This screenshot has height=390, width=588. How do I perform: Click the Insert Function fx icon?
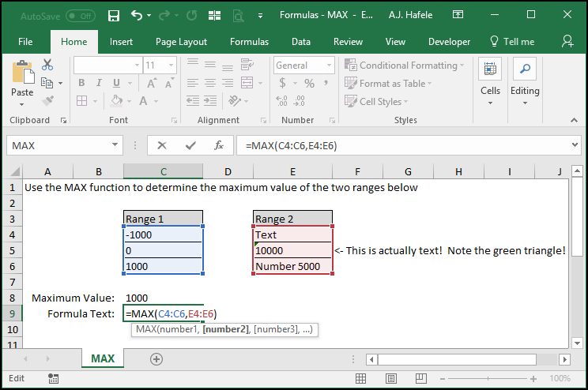click(219, 145)
